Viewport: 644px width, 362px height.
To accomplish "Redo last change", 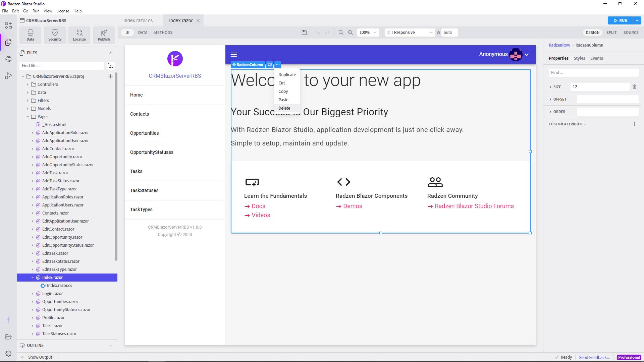I will (x=327, y=33).
